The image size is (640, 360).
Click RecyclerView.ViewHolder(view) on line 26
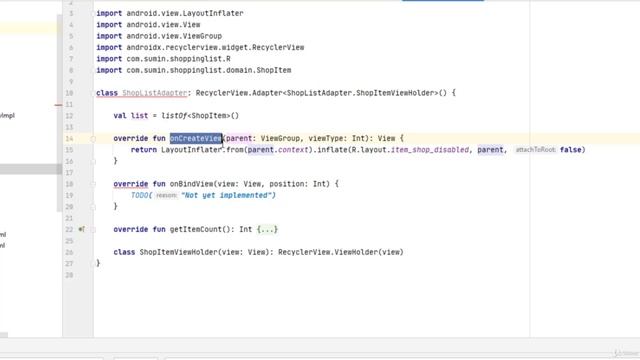341,252
